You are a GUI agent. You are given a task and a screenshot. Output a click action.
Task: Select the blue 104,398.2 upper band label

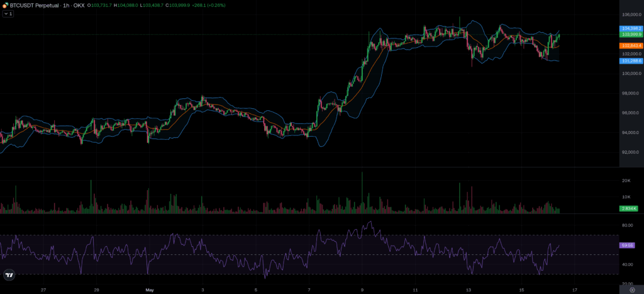(x=631, y=28)
